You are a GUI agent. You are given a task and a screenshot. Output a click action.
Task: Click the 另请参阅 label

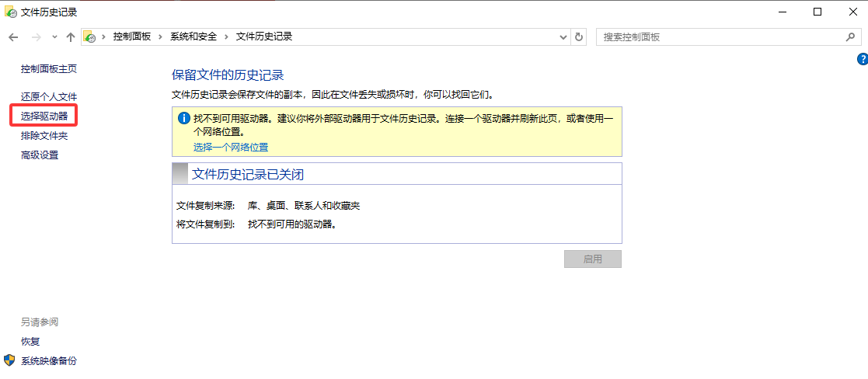[x=40, y=322]
